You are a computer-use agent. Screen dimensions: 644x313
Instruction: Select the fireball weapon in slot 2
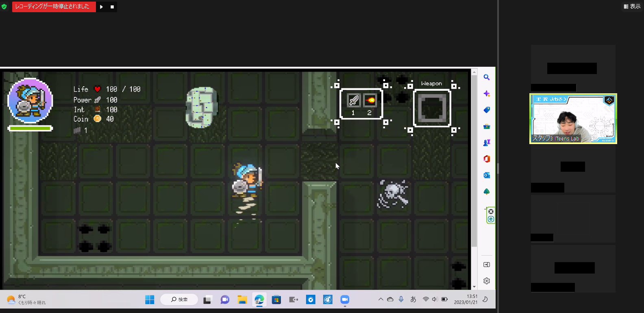pos(370,100)
